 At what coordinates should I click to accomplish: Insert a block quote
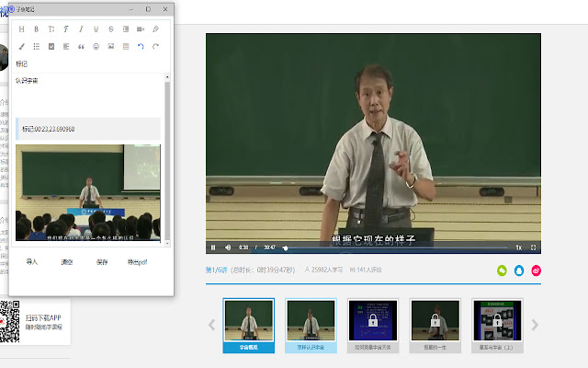(81, 46)
